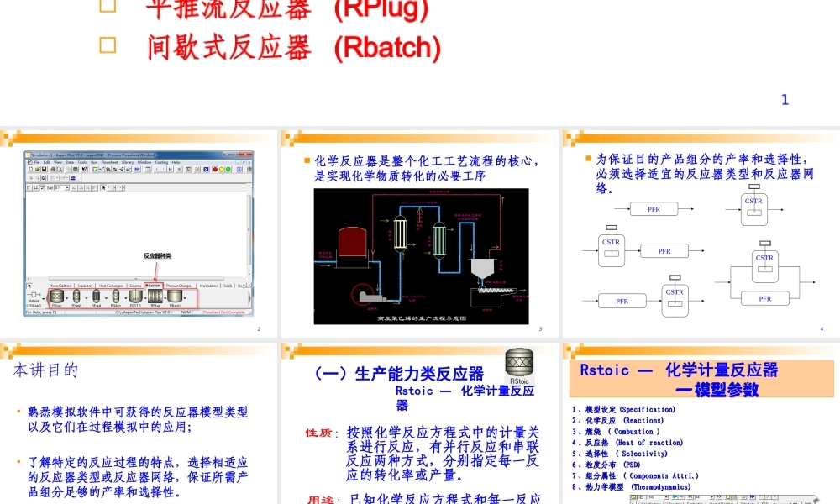Viewport: 840px width, 504px height.
Task: Click the green status circle in toolbar
Action: [x=228, y=169]
